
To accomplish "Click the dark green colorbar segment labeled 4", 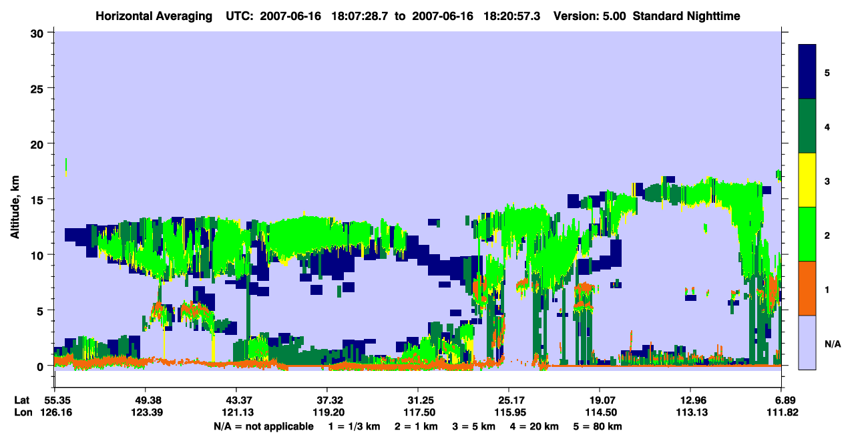I will 807,126.
